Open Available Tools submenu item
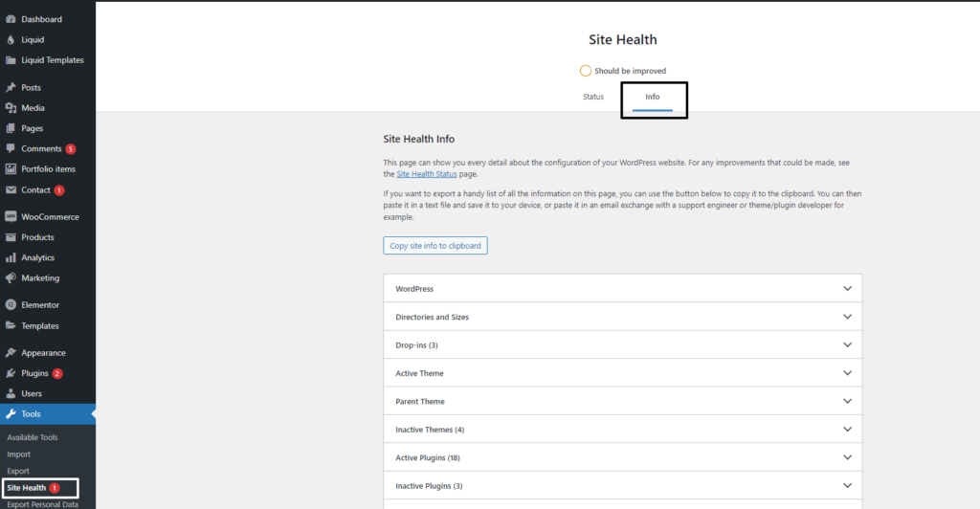The height and width of the screenshot is (509, 980). point(33,437)
